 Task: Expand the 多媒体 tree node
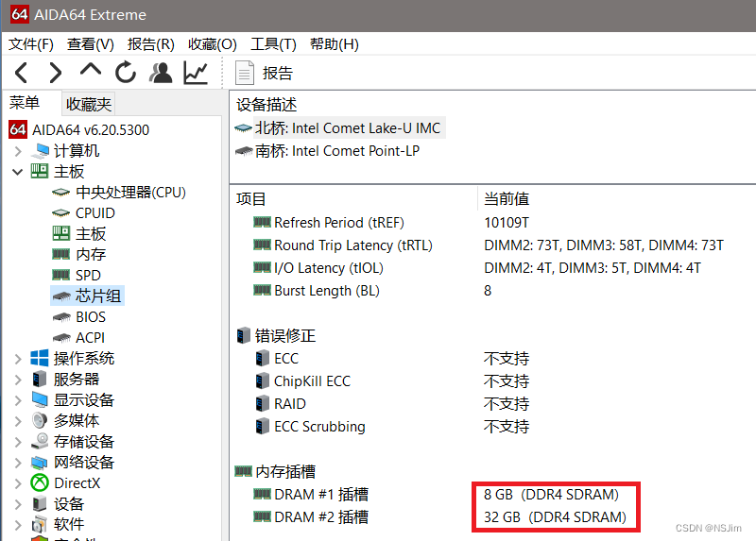pyautogui.click(x=18, y=421)
